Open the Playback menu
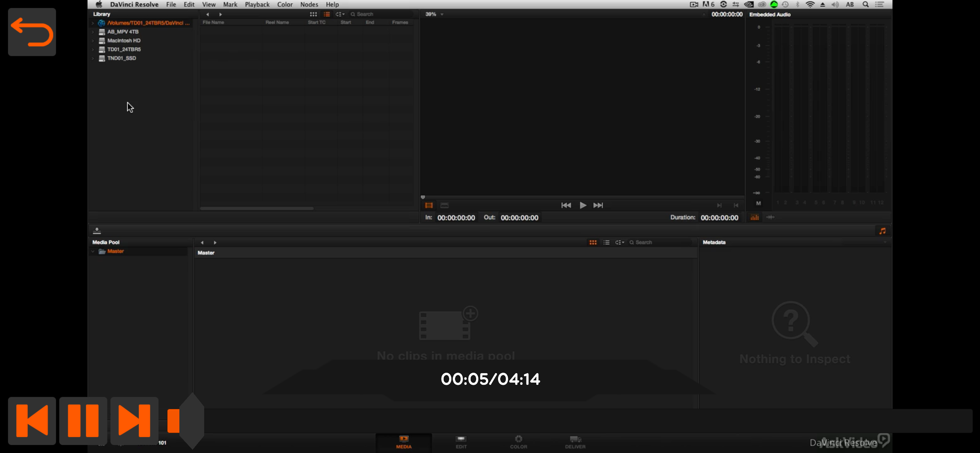The height and width of the screenshot is (453, 980). (257, 5)
